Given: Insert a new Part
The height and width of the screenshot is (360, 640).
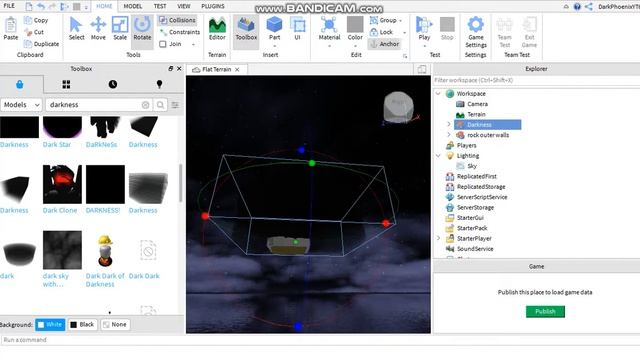Looking at the screenshot, I should point(274,29).
